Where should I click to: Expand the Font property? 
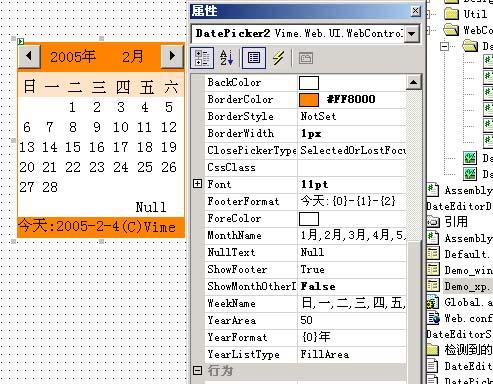(197, 184)
